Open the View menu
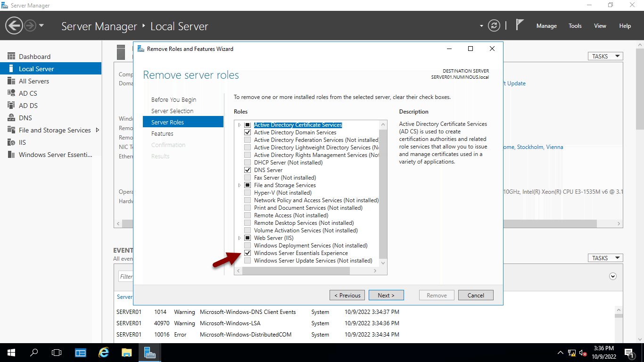Image resolution: width=644 pixels, height=362 pixels. tap(600, 26)
